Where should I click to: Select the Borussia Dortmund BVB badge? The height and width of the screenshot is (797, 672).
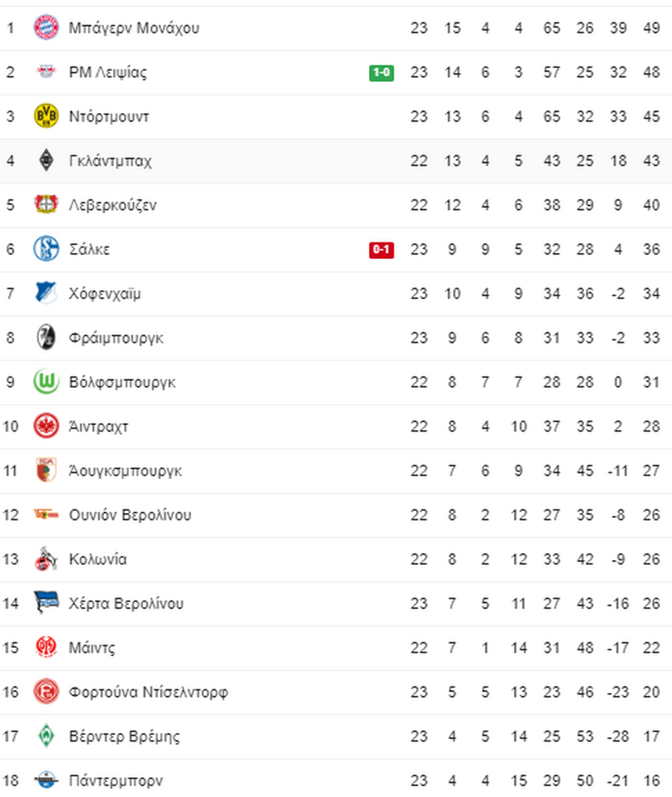[x=46, y=116]
